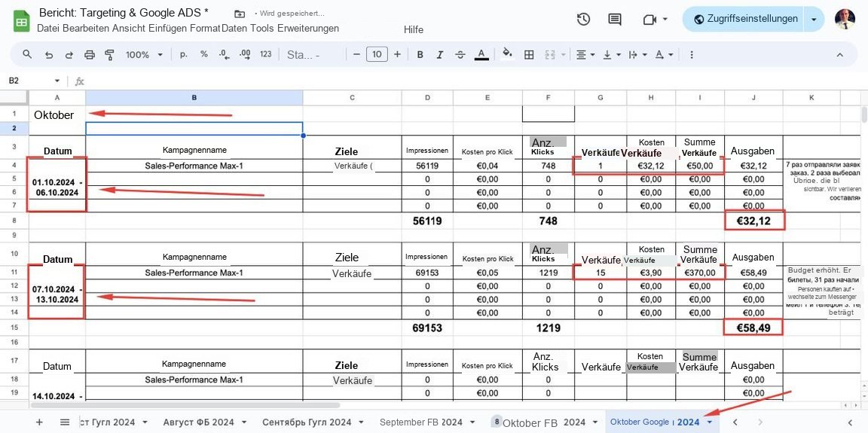868x433 pixels.
Task: Open the Ansicht menu
Action: pos(129,28)
